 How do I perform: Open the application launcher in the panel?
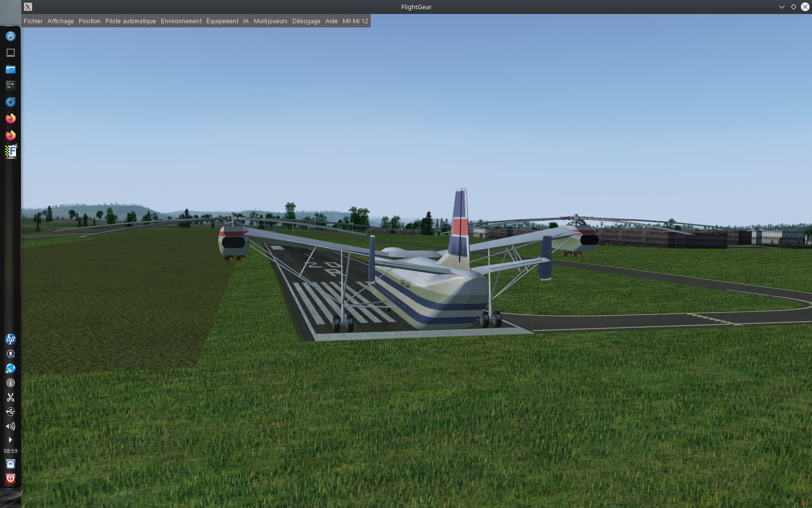tap(11, 36)
